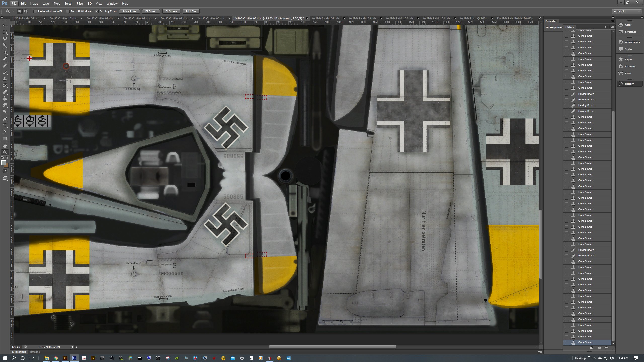Viewport: 644px width, 362px height.
Task: Select the Clone Stamp tool in the toolbar
Action: pos(5,79)
